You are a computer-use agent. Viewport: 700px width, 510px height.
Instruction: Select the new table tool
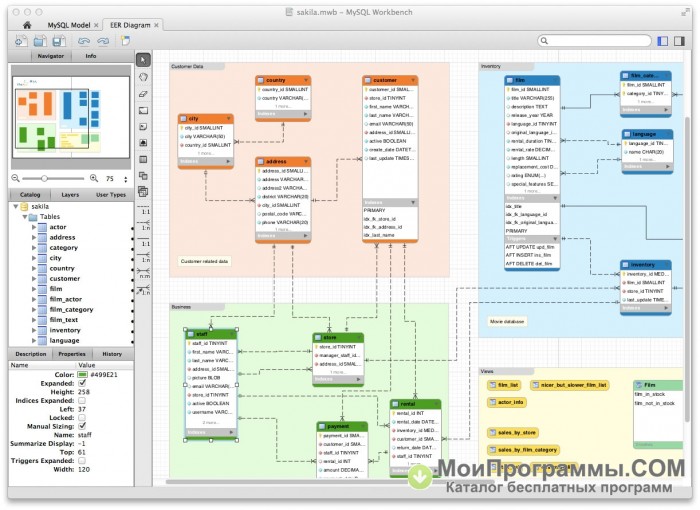[x=143, y=159]
